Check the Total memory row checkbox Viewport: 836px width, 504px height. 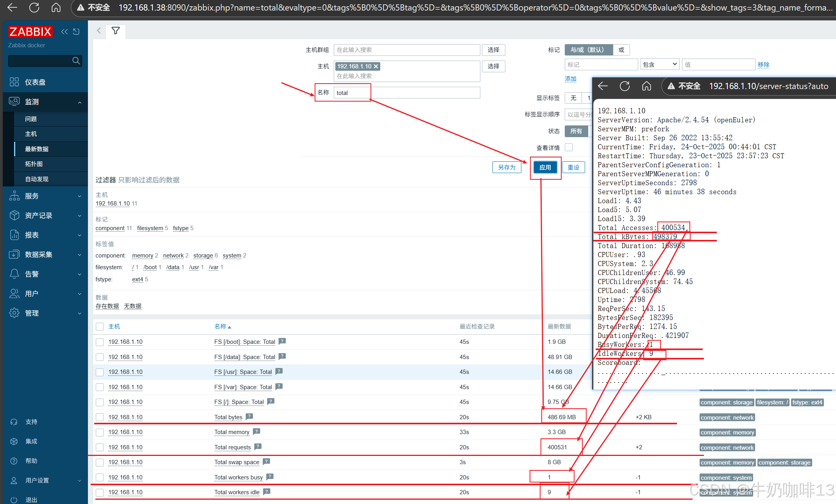pyautogui.click(x=100, y=432)
